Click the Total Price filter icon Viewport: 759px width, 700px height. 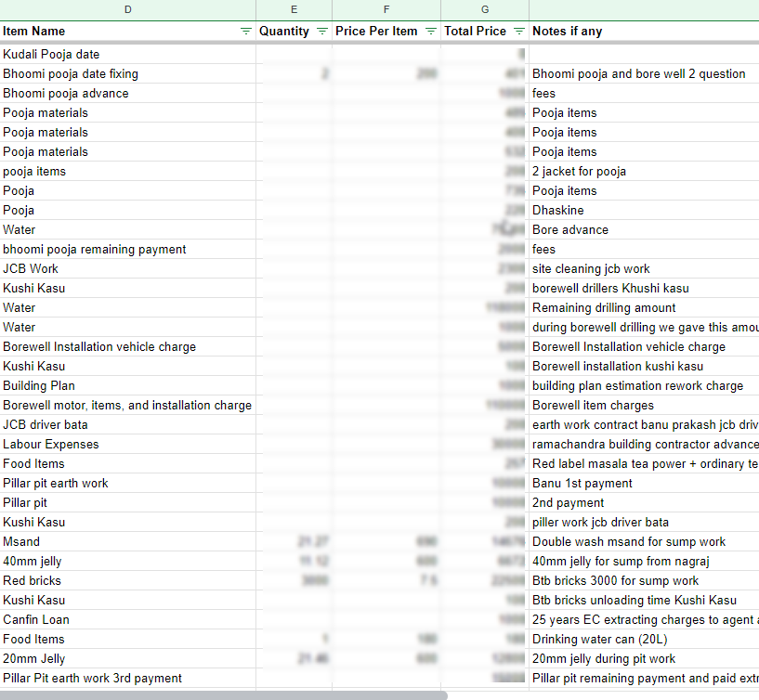519,32
